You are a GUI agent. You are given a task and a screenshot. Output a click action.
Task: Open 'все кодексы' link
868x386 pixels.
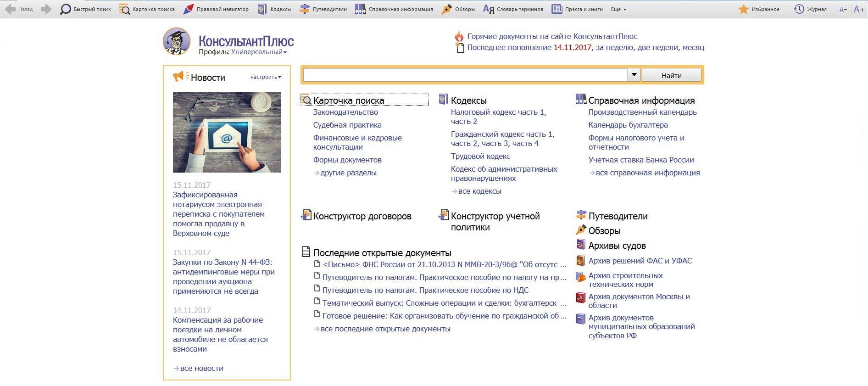tap(479, 191)
